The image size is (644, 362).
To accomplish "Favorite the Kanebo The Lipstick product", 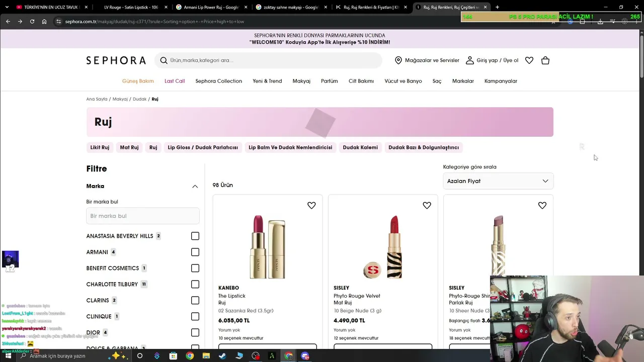I will point(311,205).
